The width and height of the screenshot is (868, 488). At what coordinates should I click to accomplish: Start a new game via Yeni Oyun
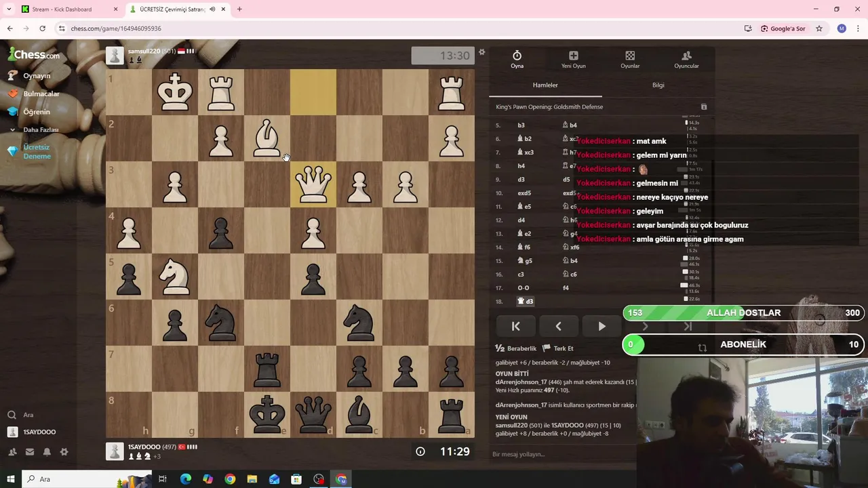click(x=573, y=60)
